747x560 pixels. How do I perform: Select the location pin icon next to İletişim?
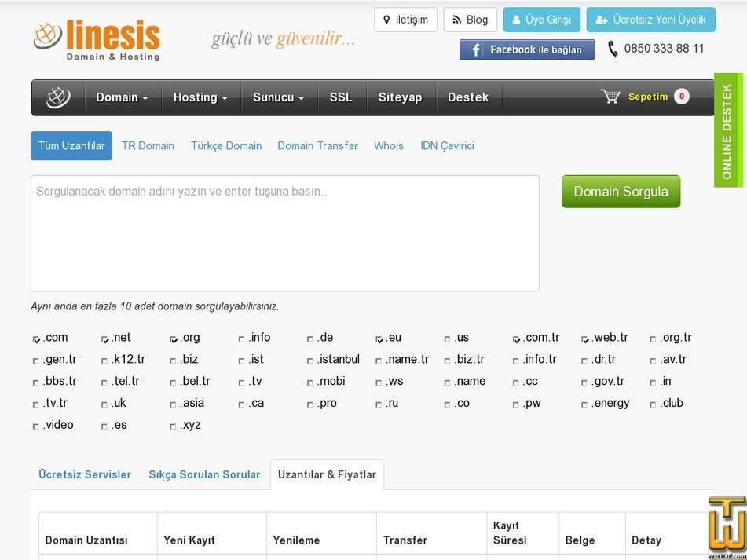pos(386,20)
